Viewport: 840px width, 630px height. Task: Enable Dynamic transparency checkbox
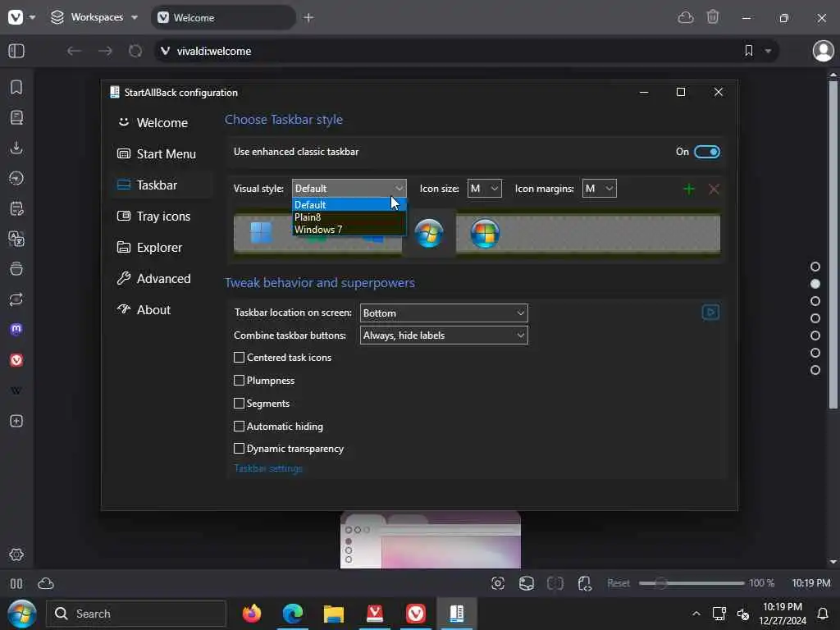[239, 449]
